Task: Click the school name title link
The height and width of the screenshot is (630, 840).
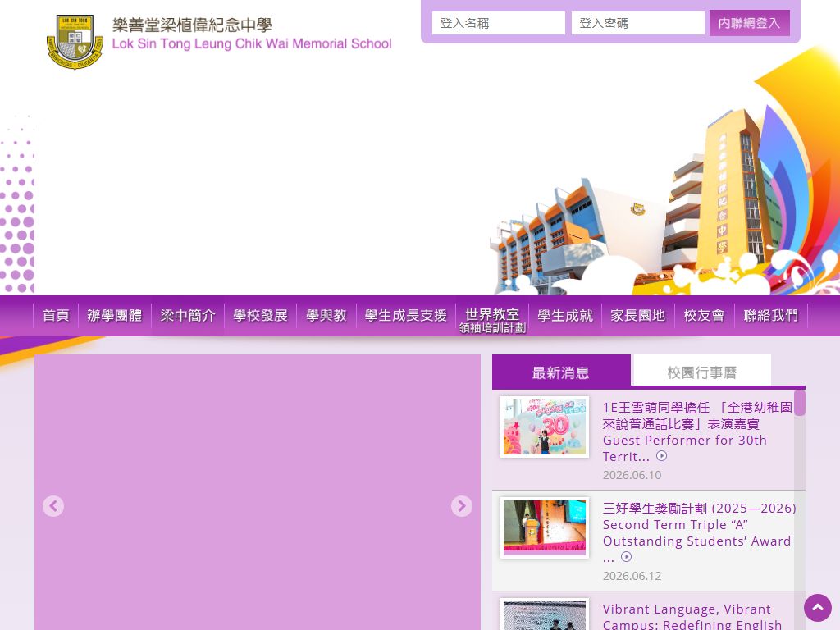Action: coord(252,33)
